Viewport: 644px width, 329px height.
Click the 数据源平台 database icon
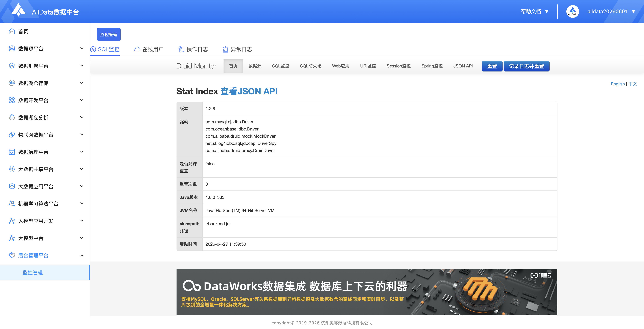coord(12,48)
